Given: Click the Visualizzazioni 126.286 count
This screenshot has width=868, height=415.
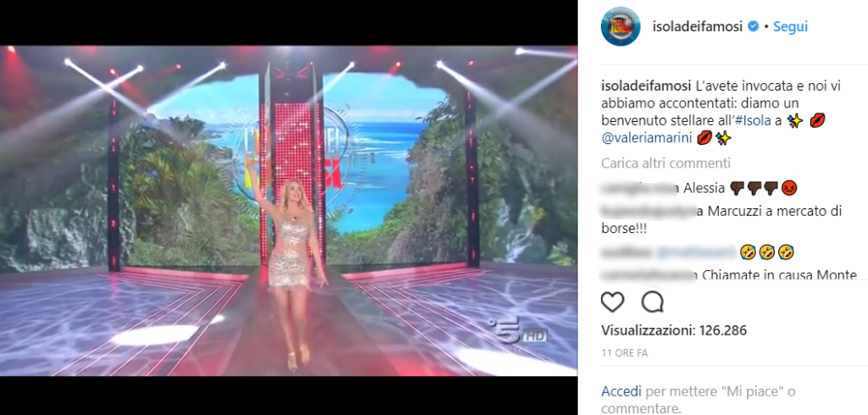Looking at the screenshot, I should pos(674,331).
